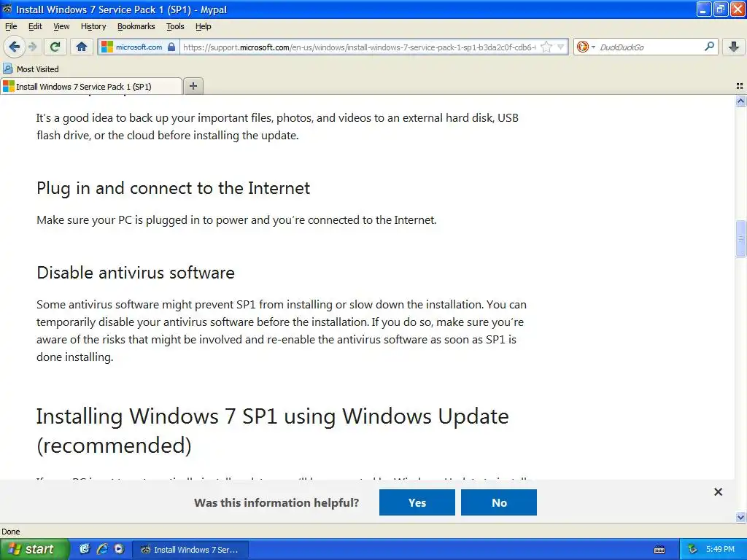Click 'Installing Windows 7 SP1 using Windows Update' heading
Screen dimensions: 747x560
(x=273, y=430)
